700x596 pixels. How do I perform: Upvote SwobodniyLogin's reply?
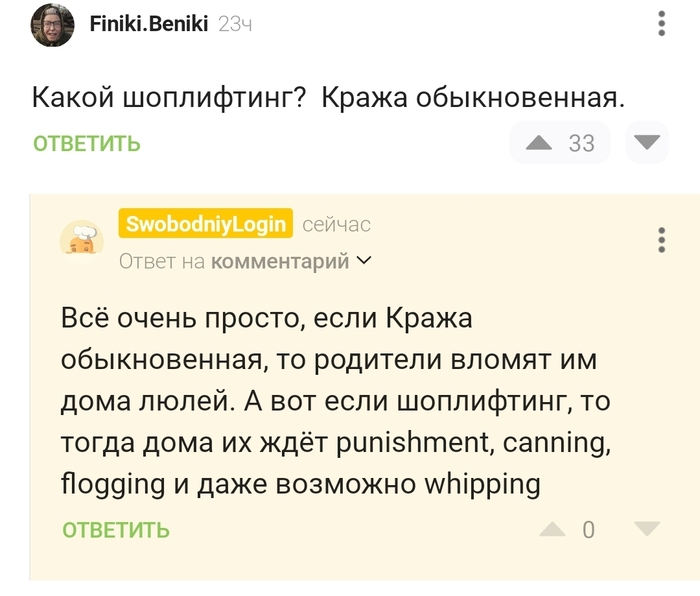(x=553, y=529)
